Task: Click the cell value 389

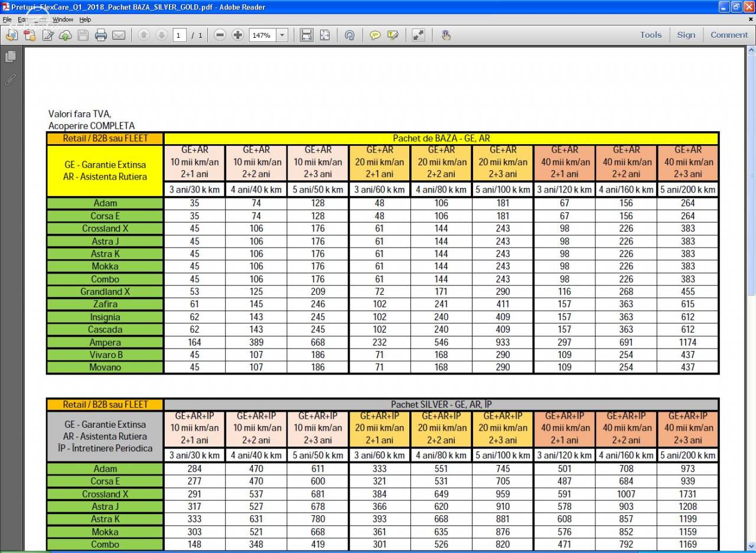Action: [x=256, y=343]
